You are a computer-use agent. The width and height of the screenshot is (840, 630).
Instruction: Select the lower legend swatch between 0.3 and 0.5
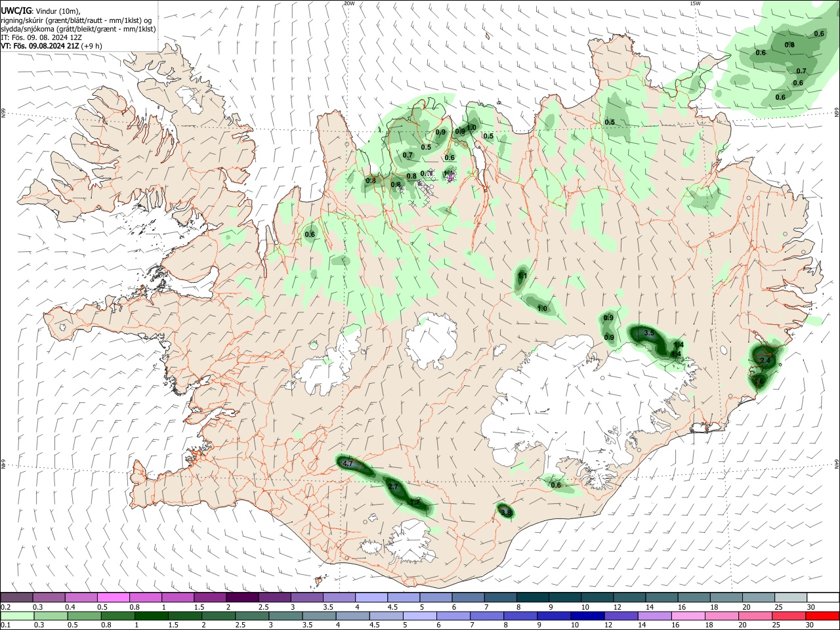(49, 616)
